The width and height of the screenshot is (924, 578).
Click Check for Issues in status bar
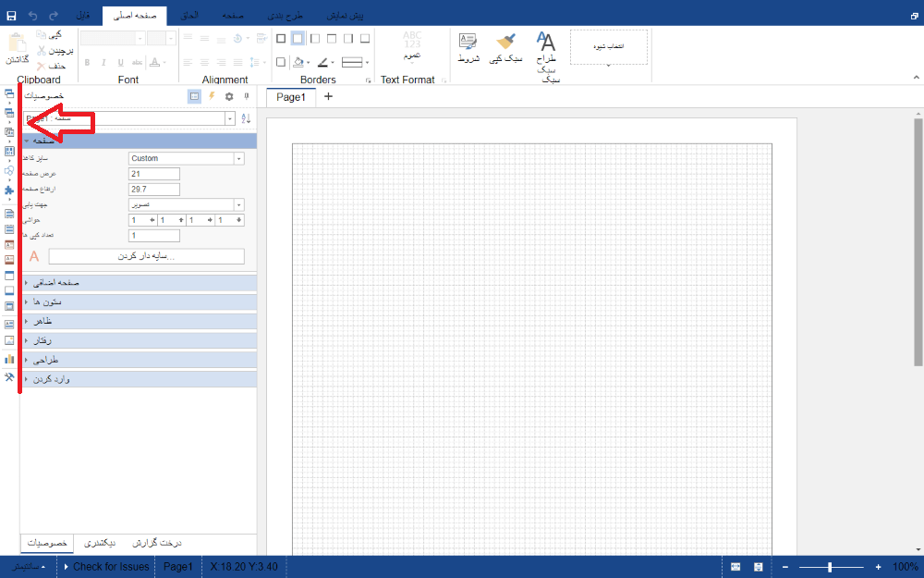click(x=104, y=567)
